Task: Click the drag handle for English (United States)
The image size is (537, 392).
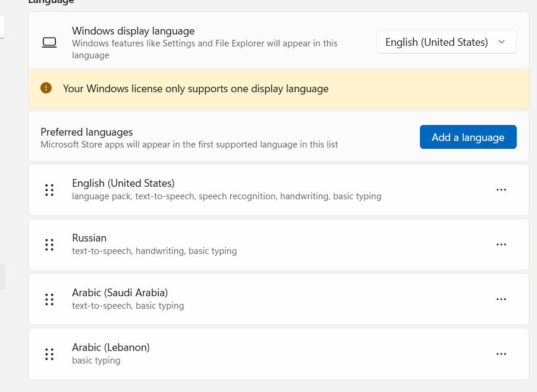Action: tap(49, 190)
